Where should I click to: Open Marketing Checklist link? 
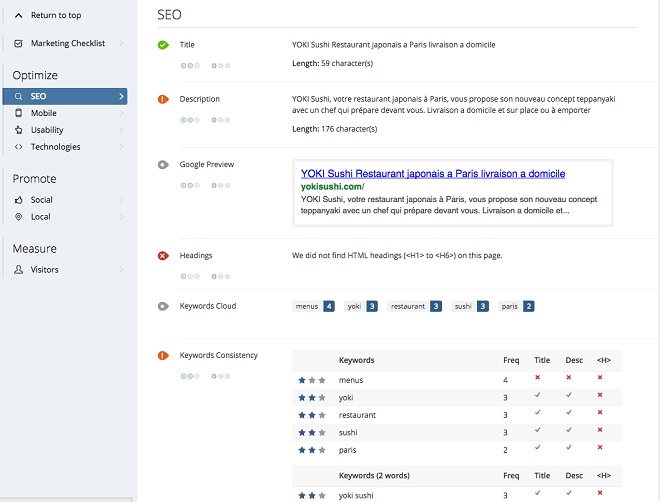[x=68, y=43]
